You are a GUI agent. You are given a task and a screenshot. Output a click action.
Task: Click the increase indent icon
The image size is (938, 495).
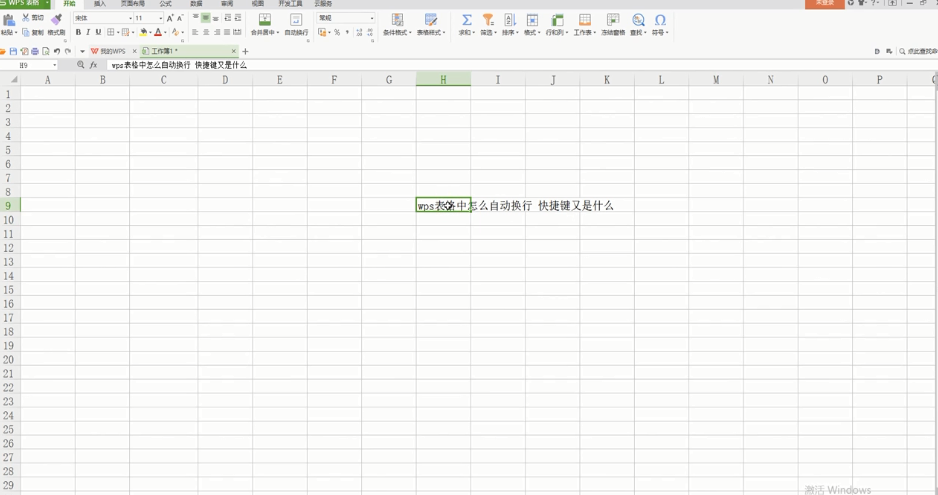(238, 18)
